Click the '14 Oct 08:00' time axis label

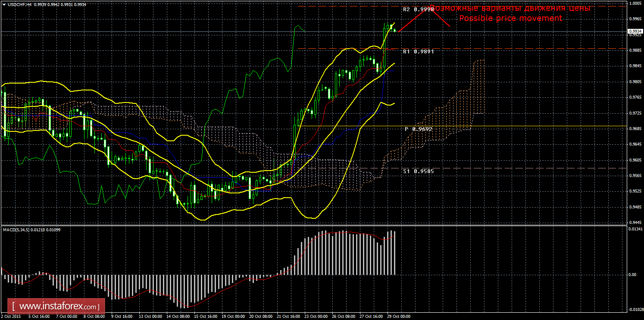tap(177, 316)
